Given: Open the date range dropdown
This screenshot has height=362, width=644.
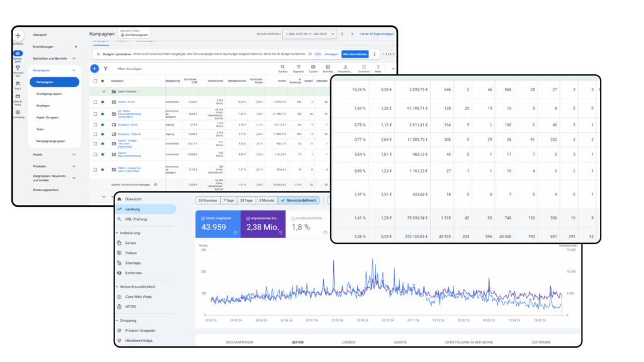Looking at the screenshot, I should point(308,33).
